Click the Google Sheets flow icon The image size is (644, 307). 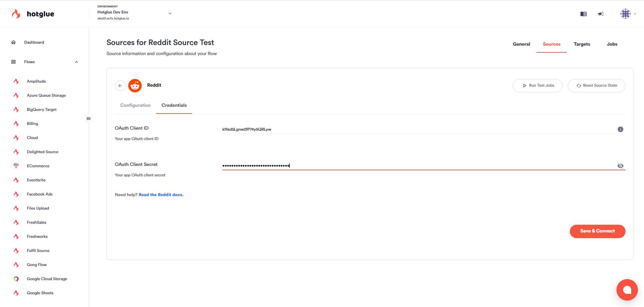pyautogui.click(x=16, y=293)
